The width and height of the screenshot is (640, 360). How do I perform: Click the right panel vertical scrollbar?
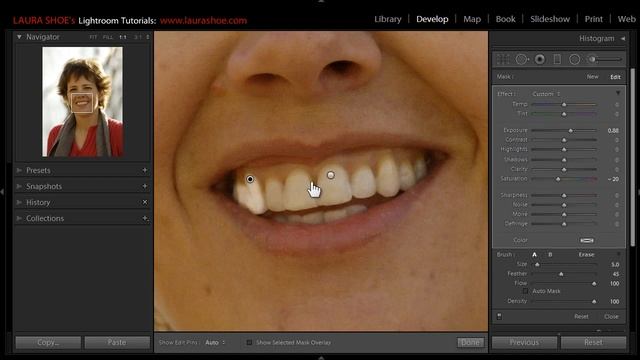click(x=633, y=157)
